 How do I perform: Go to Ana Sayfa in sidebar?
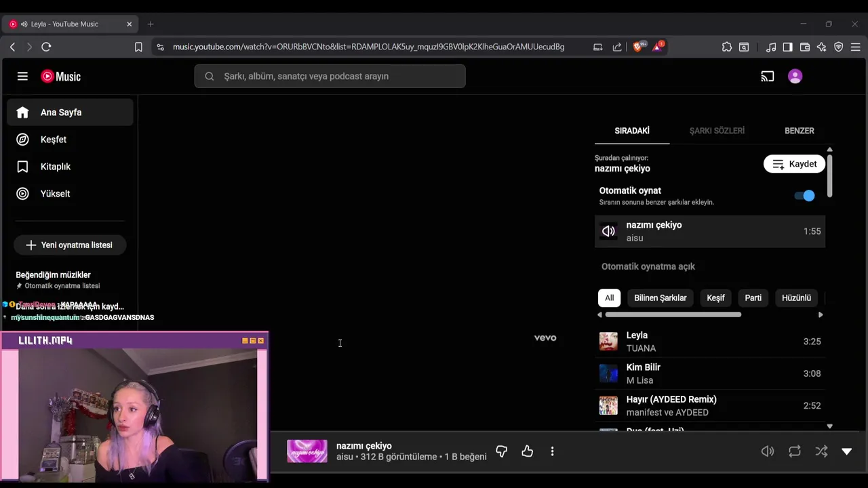71,113
